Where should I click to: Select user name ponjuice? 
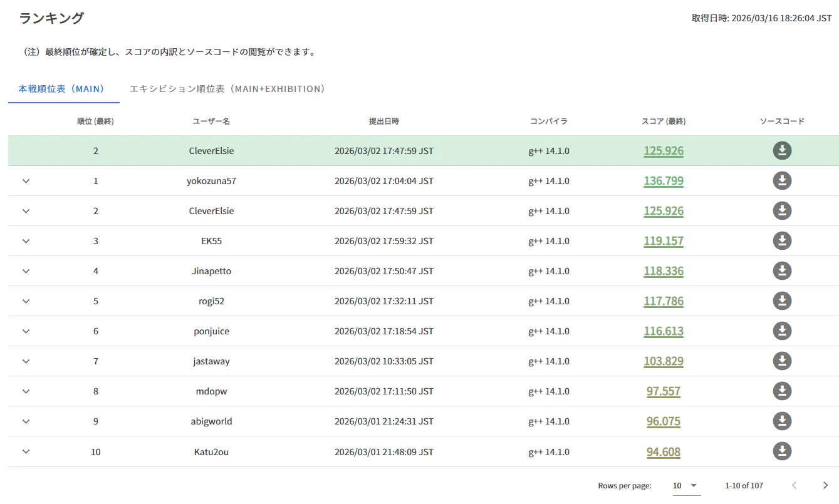point(211,331)
